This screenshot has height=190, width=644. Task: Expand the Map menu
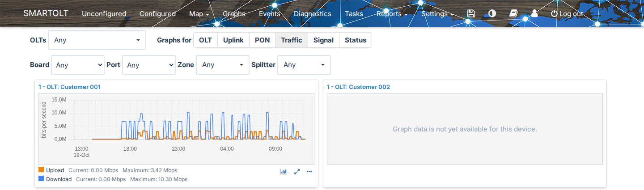pyautogui.click(x=199, y=14)
